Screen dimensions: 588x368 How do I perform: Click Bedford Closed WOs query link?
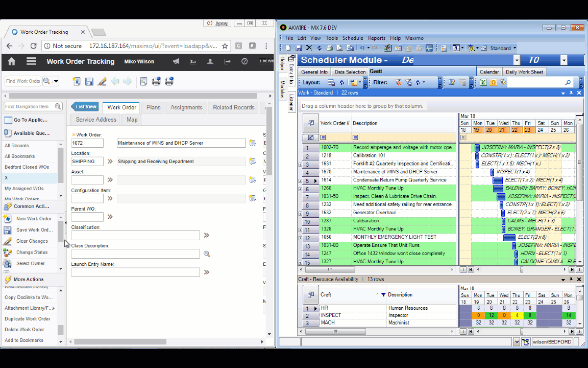click(x=27, y=167)
